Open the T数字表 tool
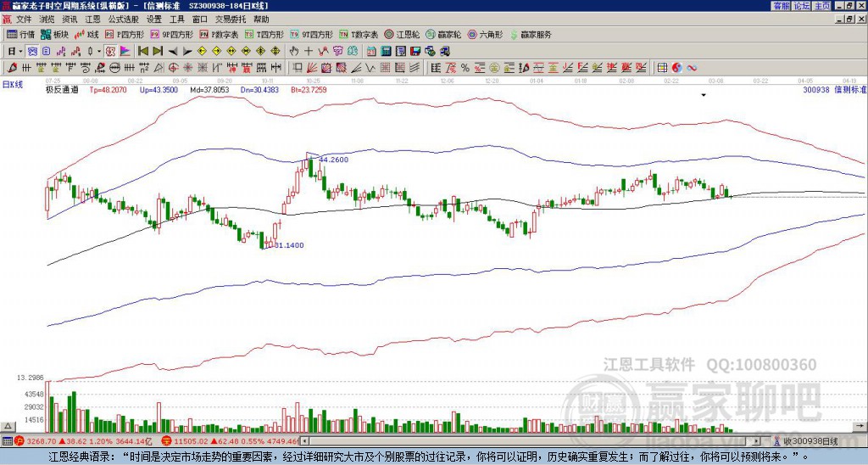868x465 pixels. (x=359, y=34)
